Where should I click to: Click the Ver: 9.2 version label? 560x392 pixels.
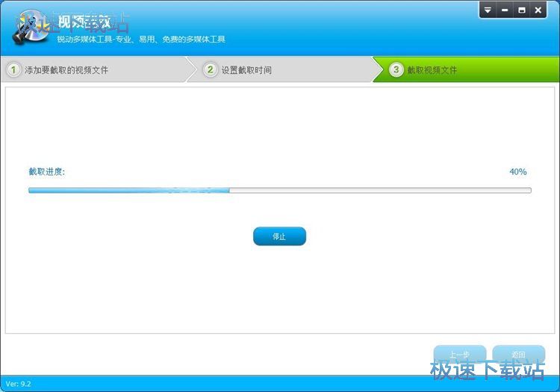point(18,384)
